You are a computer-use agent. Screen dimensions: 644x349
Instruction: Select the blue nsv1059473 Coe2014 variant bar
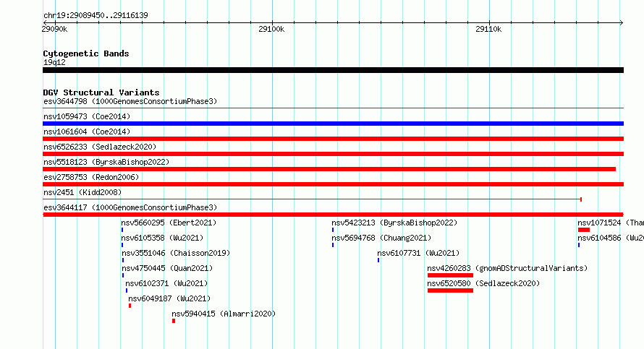333,124
